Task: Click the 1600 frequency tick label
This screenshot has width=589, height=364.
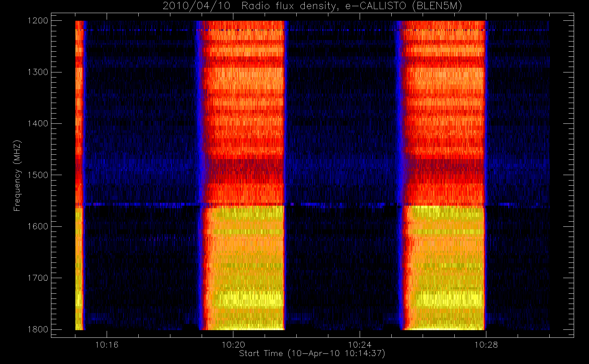Action: click(38, 226)
